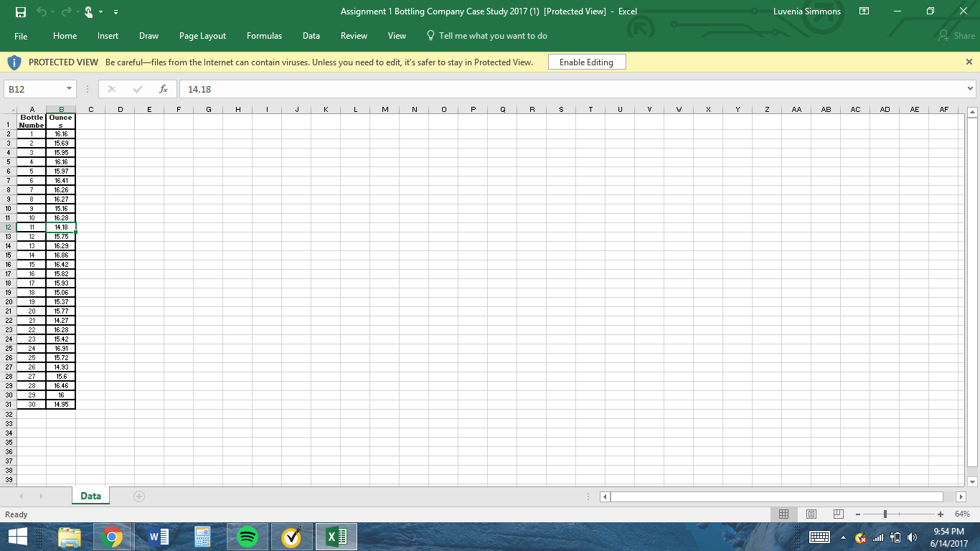Select the Data worksheet tab
This screenshot has width=980, height=551.
(x=90, y=496)
